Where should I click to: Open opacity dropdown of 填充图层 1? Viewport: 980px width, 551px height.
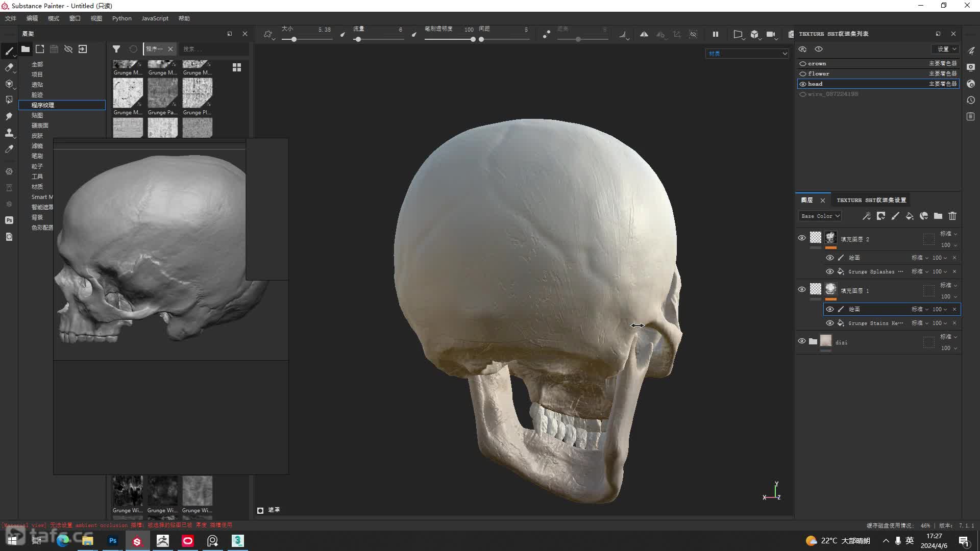949,296
